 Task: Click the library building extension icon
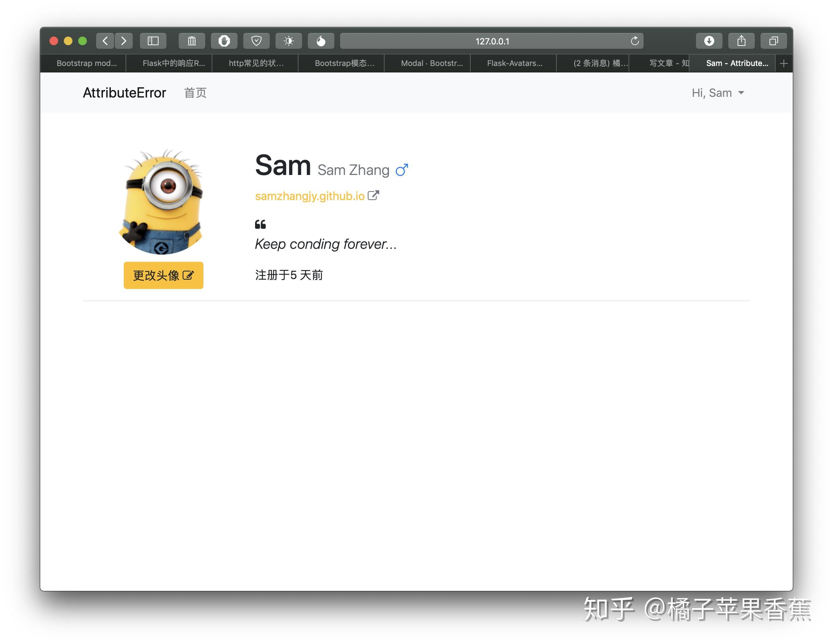(x=192, y=41)
